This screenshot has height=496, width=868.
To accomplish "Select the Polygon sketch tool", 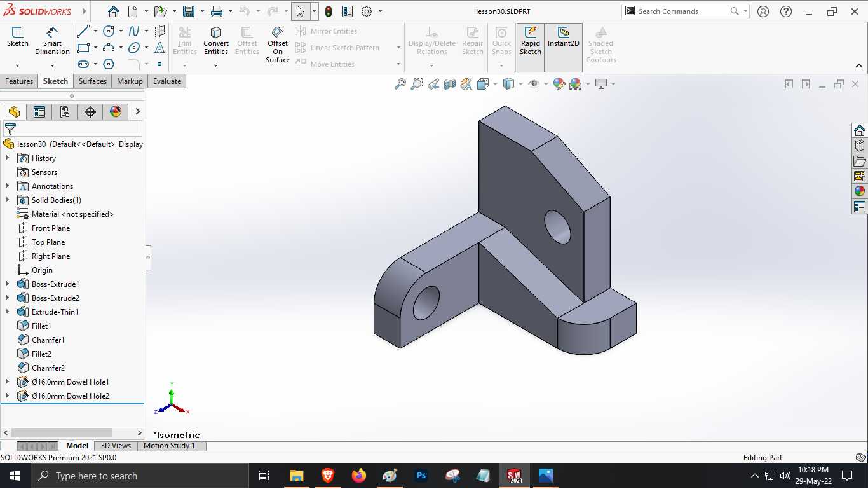I will click(109, 64).
